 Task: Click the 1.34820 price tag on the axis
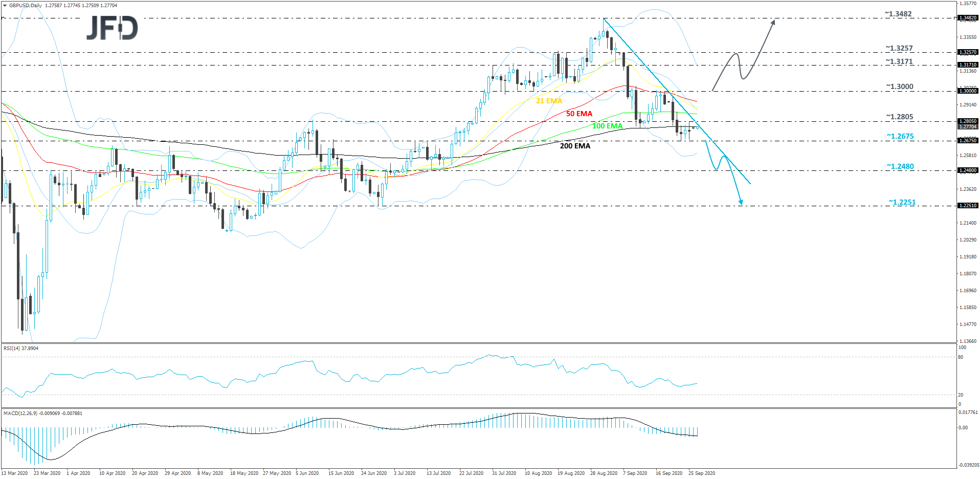pyautogui.click(x=968, y=18)
